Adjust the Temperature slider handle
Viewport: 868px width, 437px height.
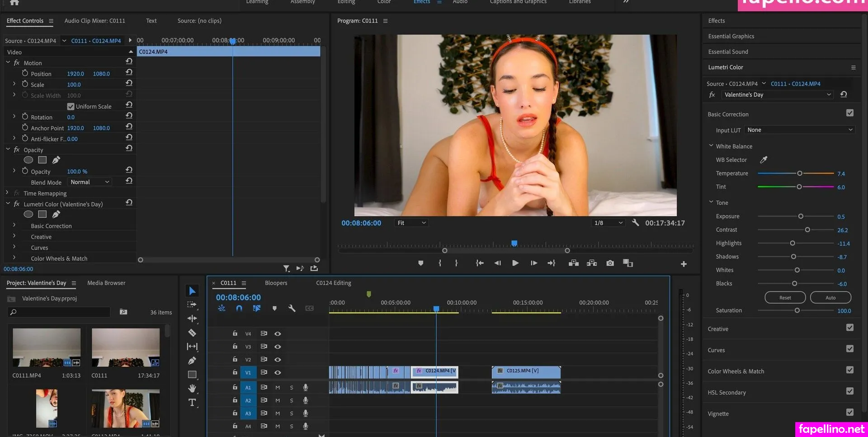[x=799, y=173]
